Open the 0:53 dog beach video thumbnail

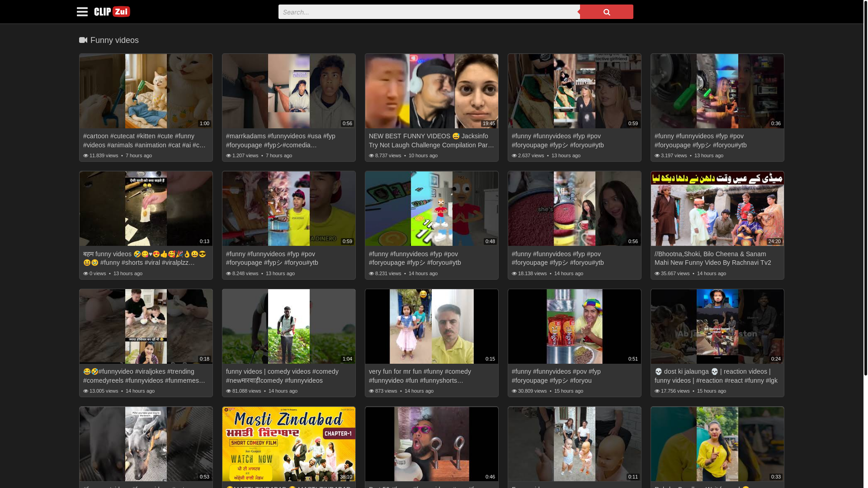[146, 444]
